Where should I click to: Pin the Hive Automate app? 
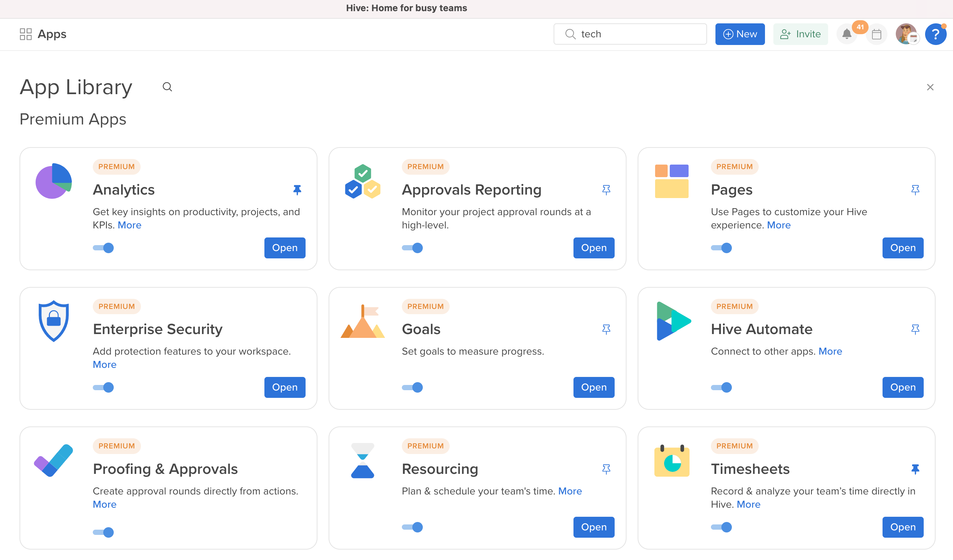[x=915, y=330]
